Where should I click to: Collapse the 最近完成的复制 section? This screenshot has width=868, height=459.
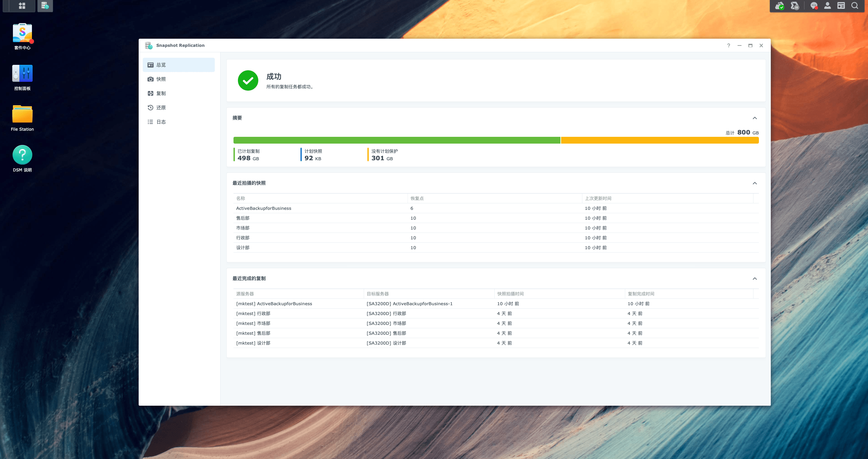tap(754, 279)
